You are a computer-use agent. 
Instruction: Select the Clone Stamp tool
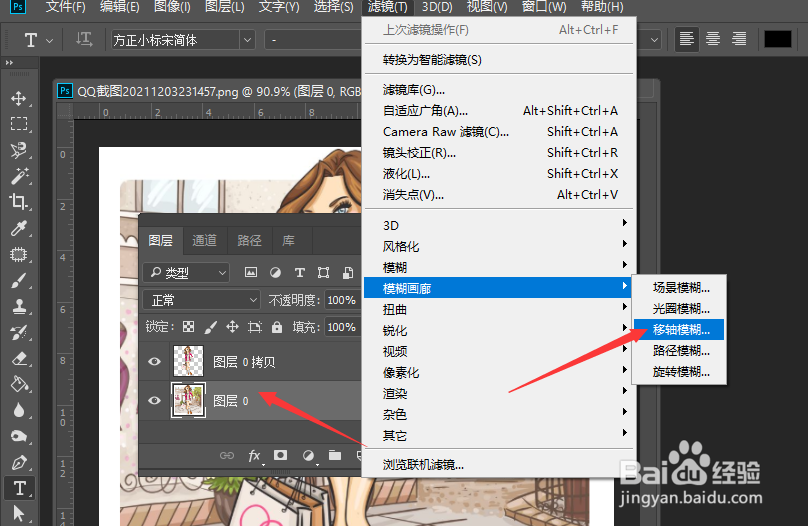coord(19,306)
